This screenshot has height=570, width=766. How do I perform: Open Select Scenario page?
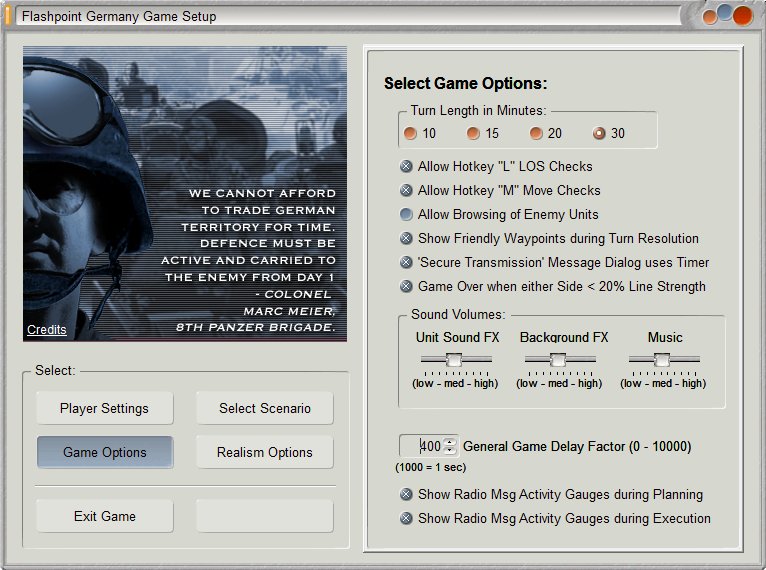(265, 408)
